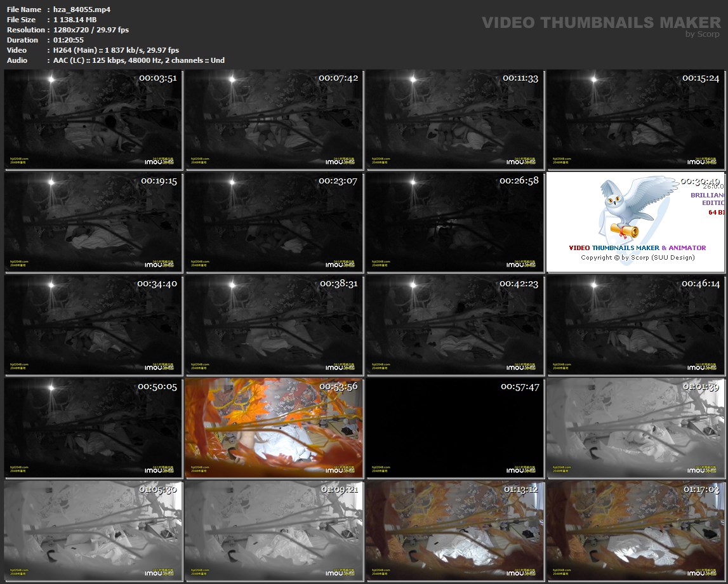Open the thumbnail at 00:34:40
The height and width of the screenshot is (584, 728).
pyautogui.click(x=93, y=326)
